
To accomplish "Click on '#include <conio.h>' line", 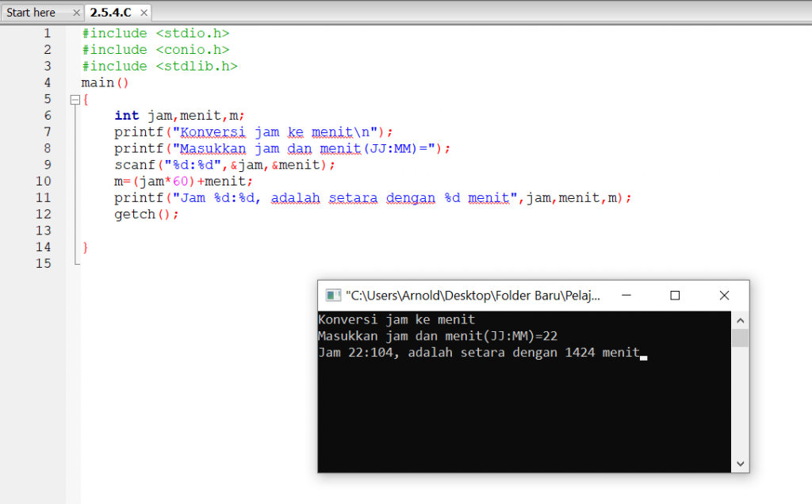I will [155, 50].
